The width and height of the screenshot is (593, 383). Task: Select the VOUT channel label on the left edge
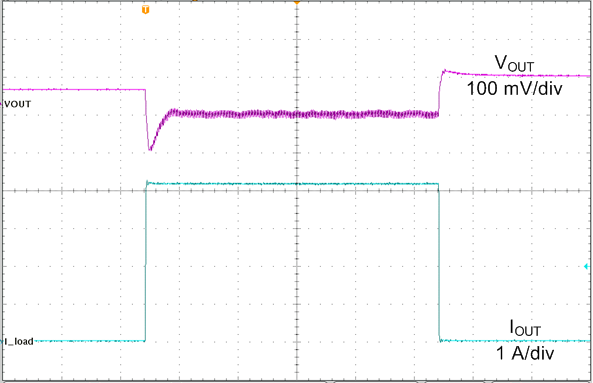point(17,104)
